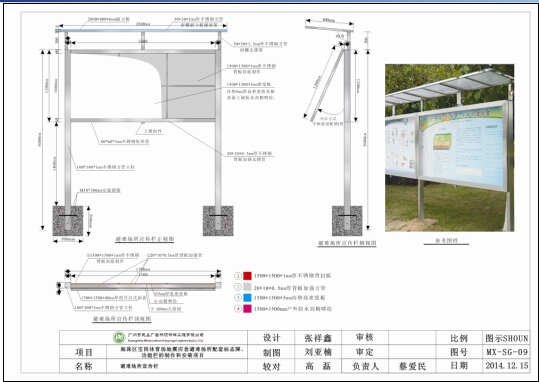Screen dimensions: 539x382
Task: Click designer name 张祥鑫 in title block
Action: 318,338
